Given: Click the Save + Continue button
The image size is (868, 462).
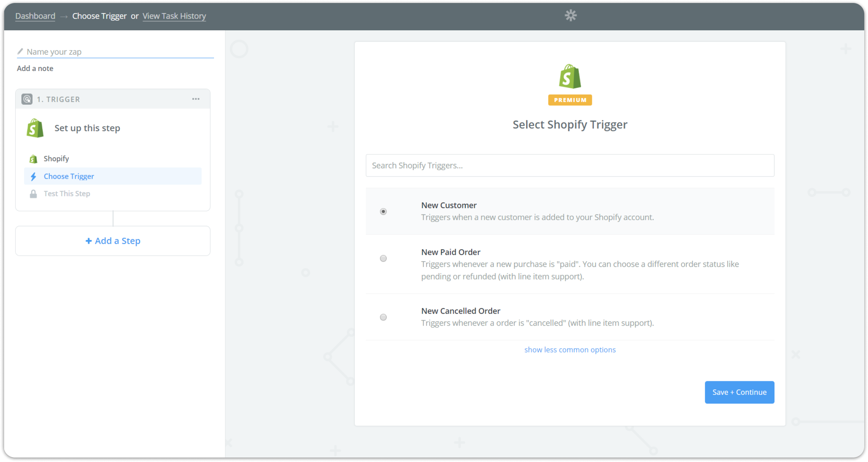Looking at the screenshot, I should click(x=739, y=392).
